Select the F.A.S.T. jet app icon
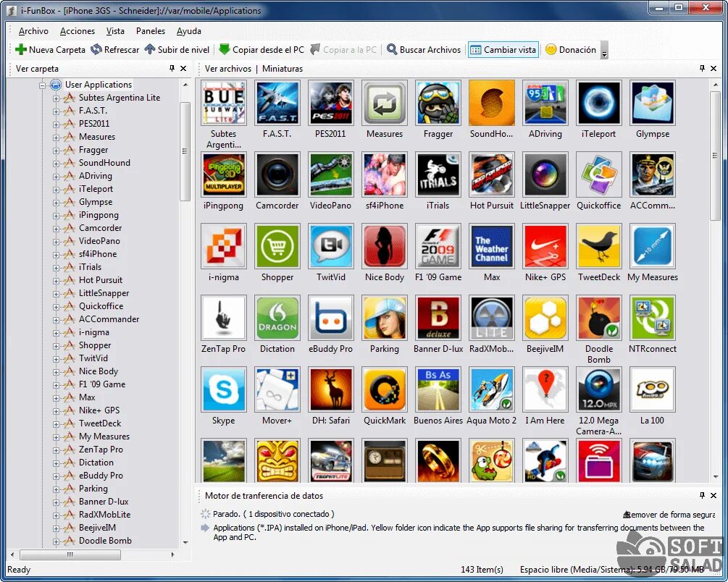The image size is (728, 582). coord(277,103)
